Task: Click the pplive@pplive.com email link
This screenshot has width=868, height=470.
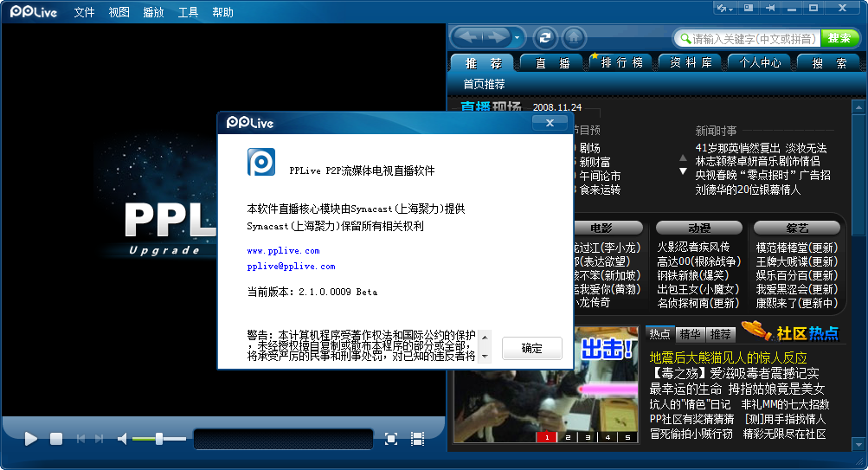Action: [x=291, y=267]
